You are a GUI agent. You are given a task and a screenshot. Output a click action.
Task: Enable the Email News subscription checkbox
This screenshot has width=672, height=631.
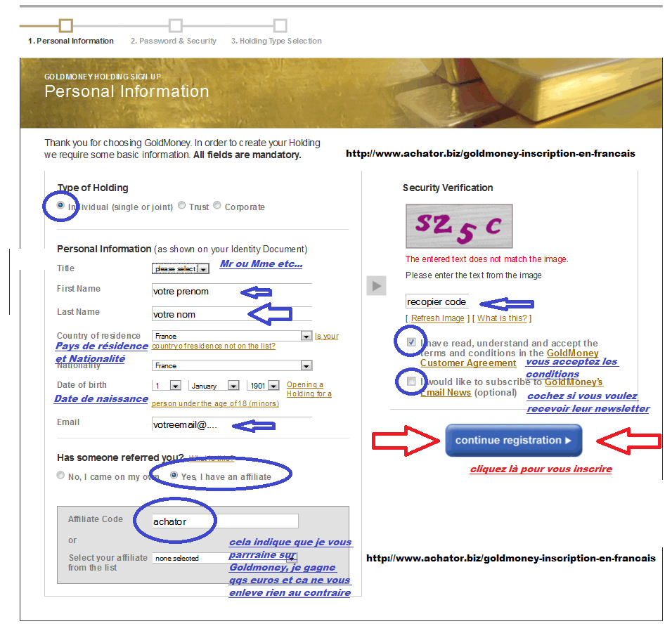click(411, 382)
